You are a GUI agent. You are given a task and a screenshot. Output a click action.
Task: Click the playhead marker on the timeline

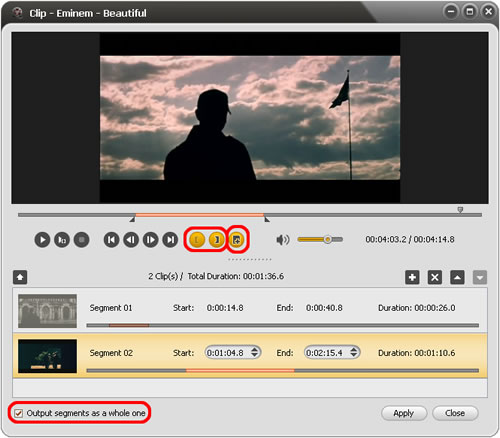point(460,210)
